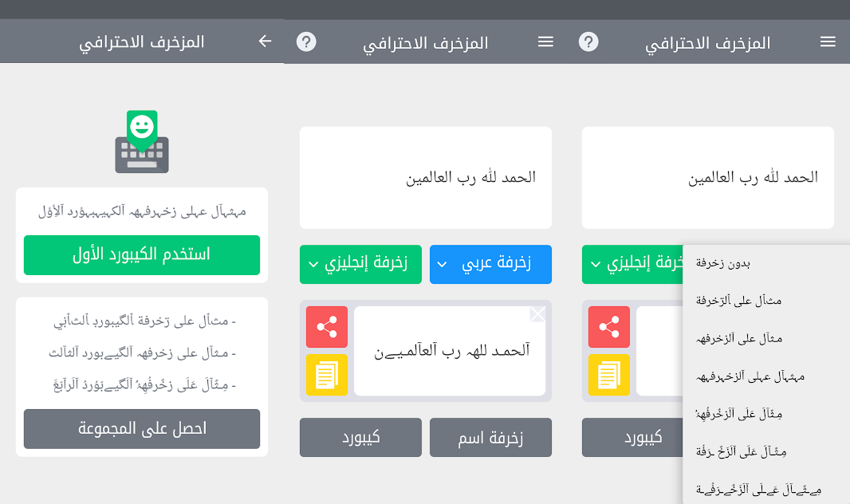Tap yellow copy icon in middle screen
Screen dimensions: 850x504
click(x=327, y=375)
